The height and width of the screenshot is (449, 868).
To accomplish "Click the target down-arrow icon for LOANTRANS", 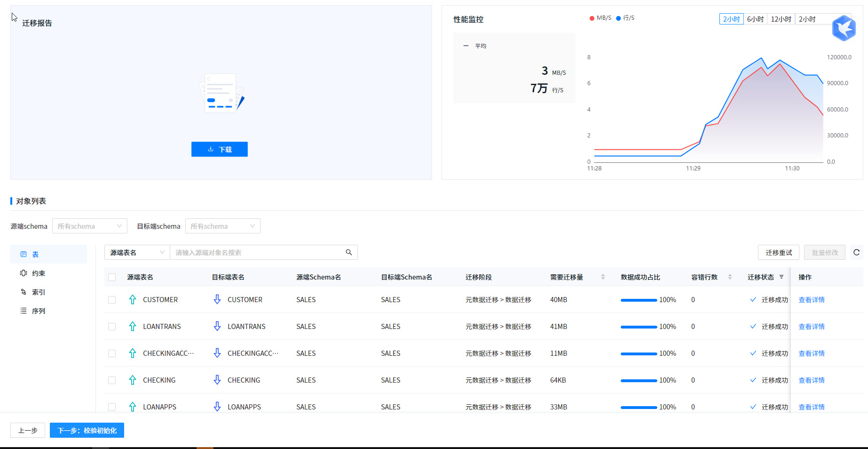I will point(217,326).
